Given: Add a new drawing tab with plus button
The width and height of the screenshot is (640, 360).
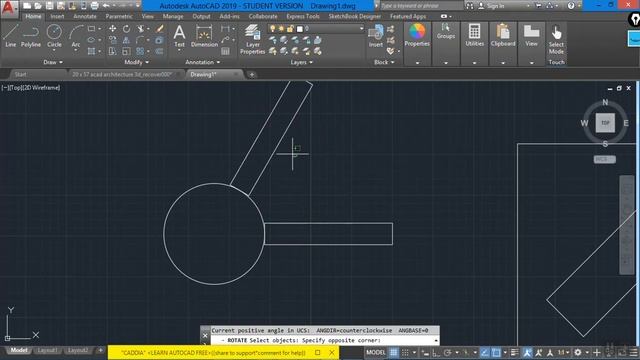Looking at the screenshot, I should 252,74.
